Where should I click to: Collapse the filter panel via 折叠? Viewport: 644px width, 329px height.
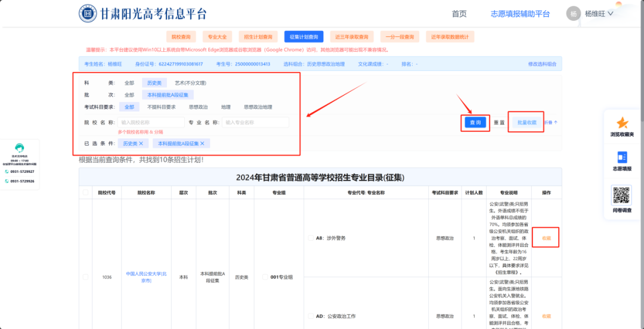[x=551, y=122]
